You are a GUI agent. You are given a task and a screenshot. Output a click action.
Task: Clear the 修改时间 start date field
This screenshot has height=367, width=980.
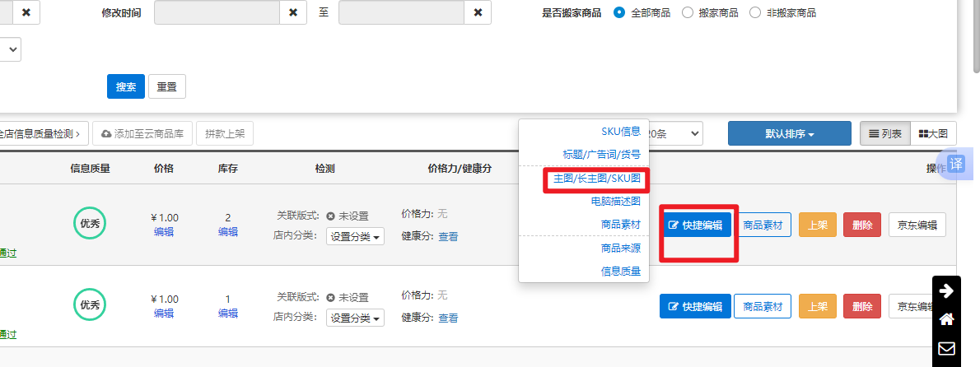tap(293, 13)
